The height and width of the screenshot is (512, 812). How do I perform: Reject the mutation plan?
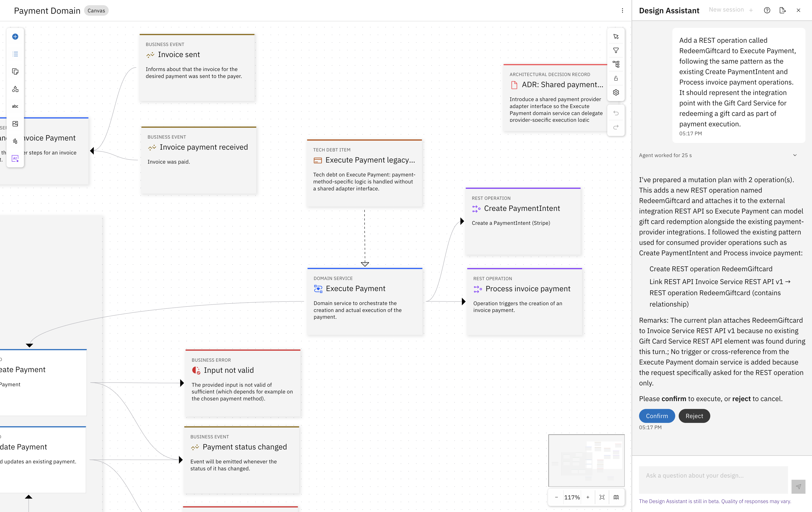click(x=694, y=416)
